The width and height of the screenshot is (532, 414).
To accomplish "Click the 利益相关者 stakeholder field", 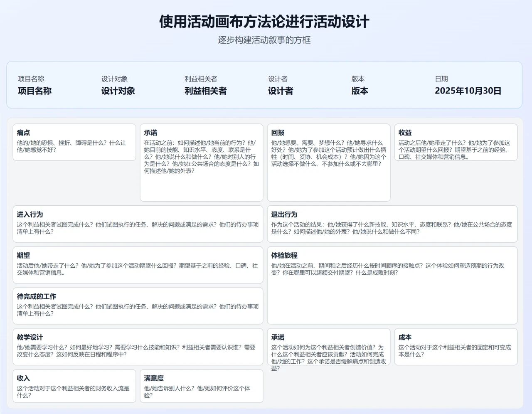I will [x=205, y=91].
